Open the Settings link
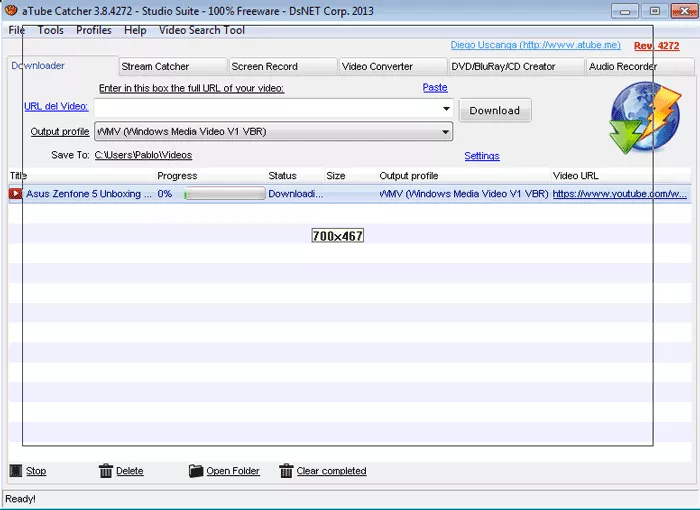This screenshot has height=510, width=700. pos(482,156)
